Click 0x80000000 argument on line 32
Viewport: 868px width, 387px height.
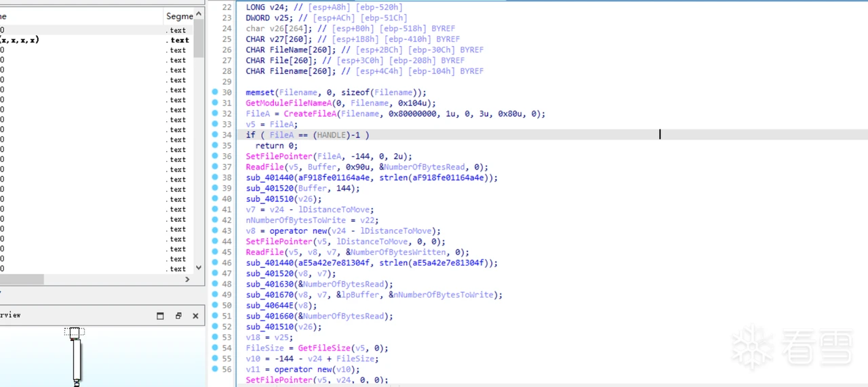[412, 114]
